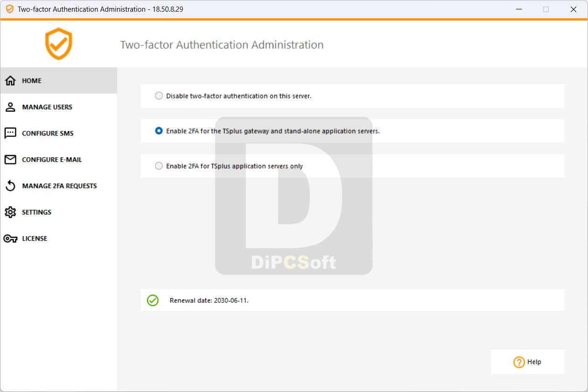Click the small shield icon in title bar
588x392 pixels.
click(x=9, y=9)
